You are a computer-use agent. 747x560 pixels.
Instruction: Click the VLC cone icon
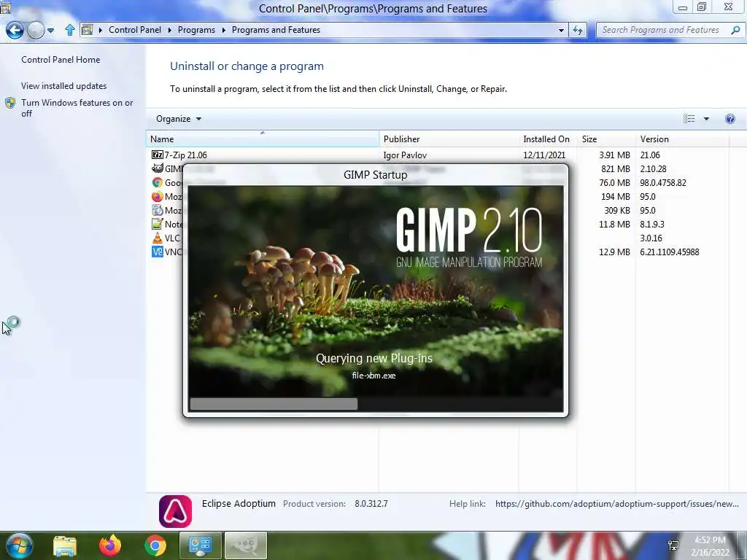(158, 238)
